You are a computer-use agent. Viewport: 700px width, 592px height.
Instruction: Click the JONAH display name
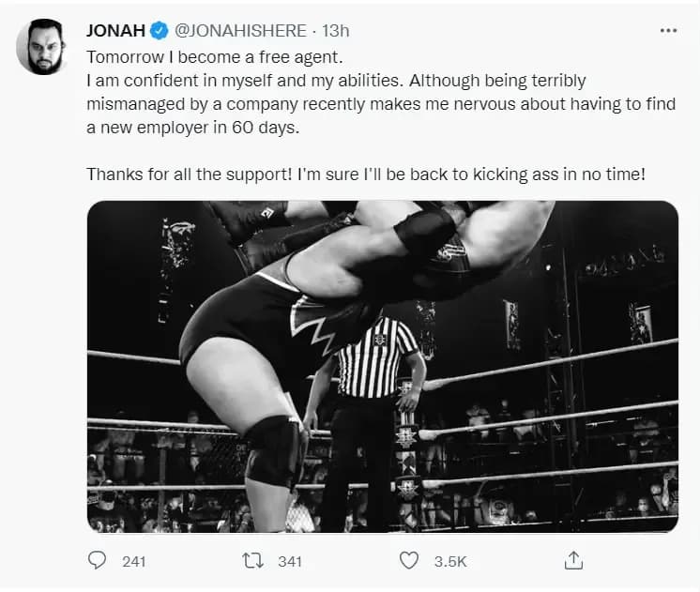[115, 30]
